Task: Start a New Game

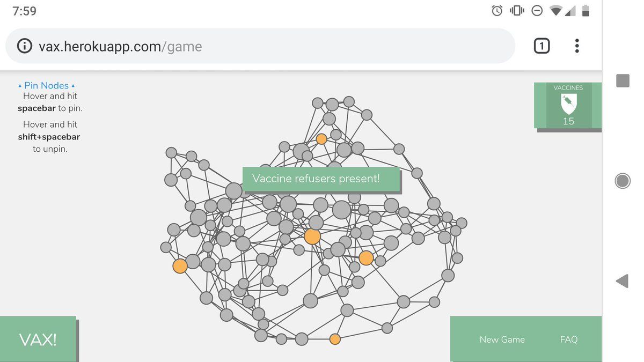Action: pyautogui.click(x=502, y=339)
